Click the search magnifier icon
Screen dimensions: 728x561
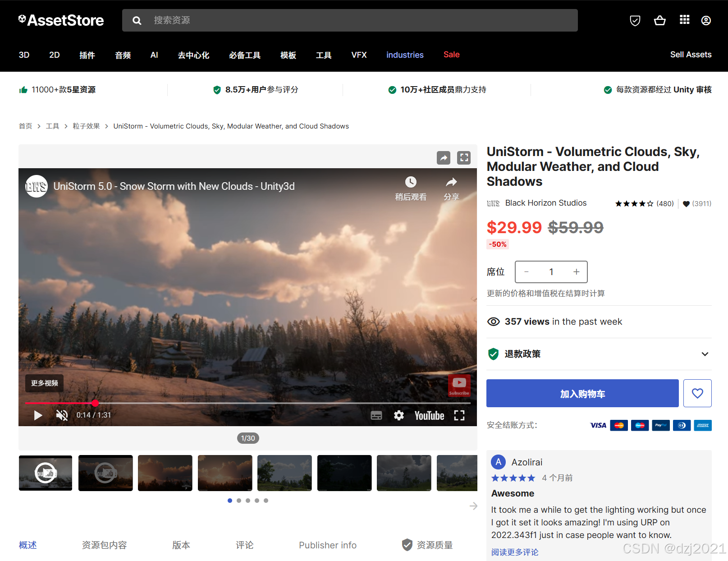click(137, 20)
